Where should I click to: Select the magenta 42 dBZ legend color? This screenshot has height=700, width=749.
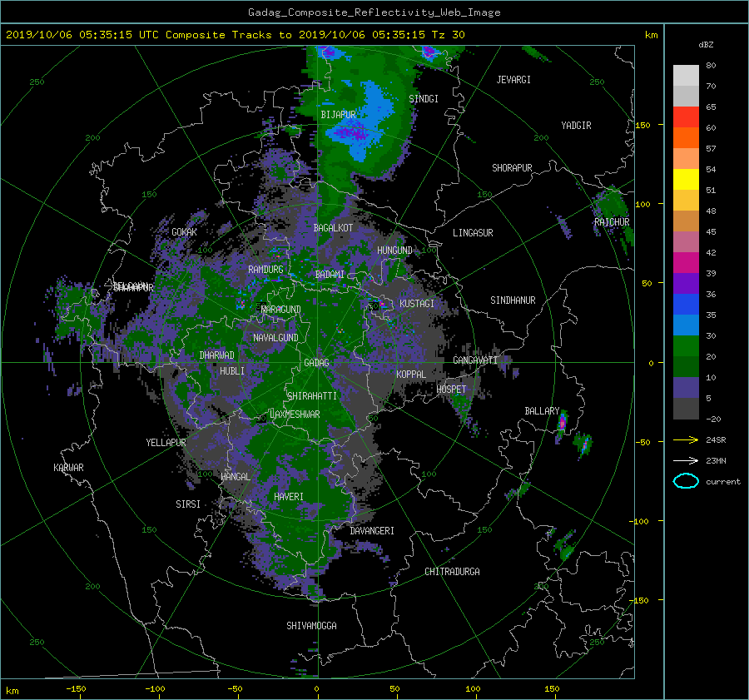686,262
